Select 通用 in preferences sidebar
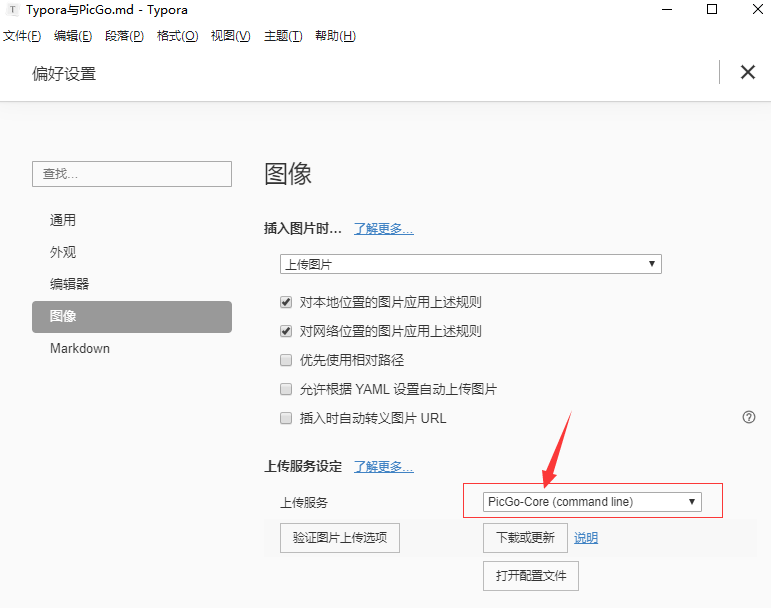The width and height of the screenshot is (771, 608). tap(63, 220)
